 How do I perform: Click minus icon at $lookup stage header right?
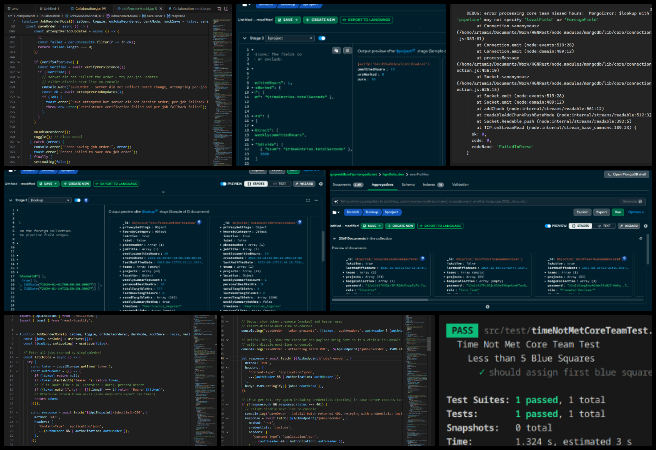[316, 200]
